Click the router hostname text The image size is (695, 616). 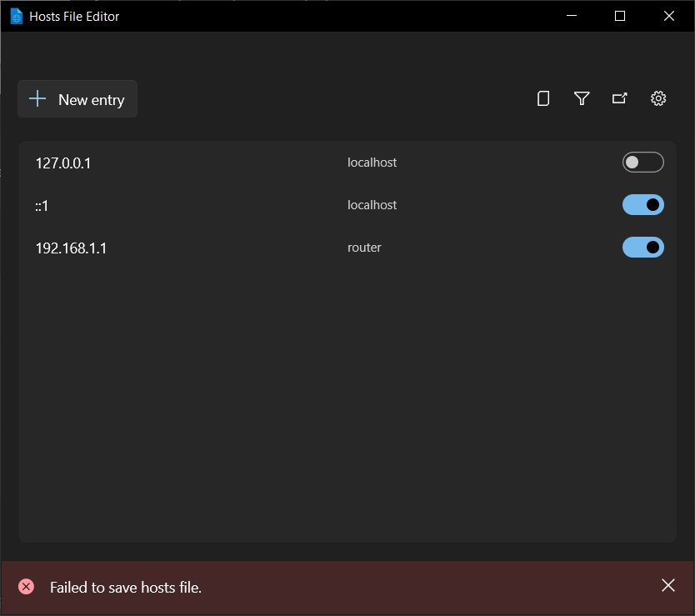[364, 248]
